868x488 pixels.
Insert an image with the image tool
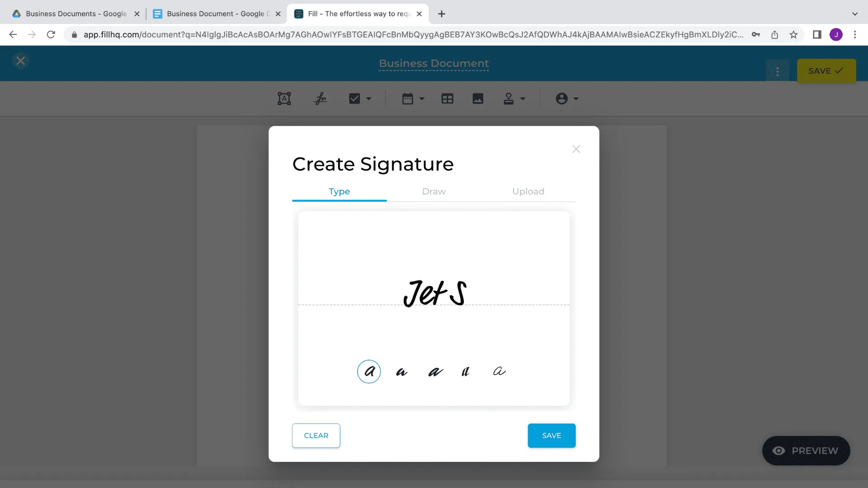(478, 98)
